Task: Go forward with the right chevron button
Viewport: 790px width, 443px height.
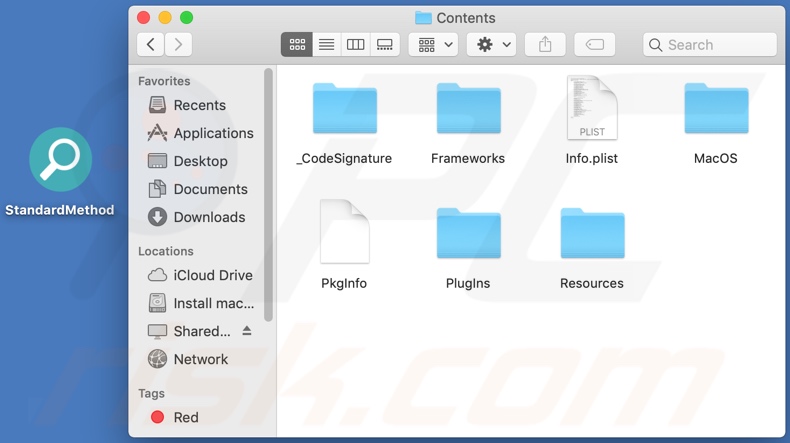Action: pyautogui.click(x=178, y=45)
